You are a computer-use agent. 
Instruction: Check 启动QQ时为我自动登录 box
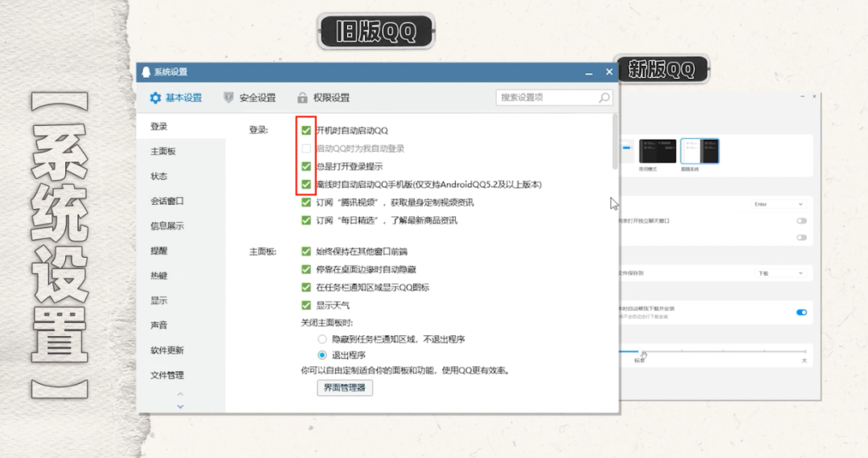click(306, 148)
